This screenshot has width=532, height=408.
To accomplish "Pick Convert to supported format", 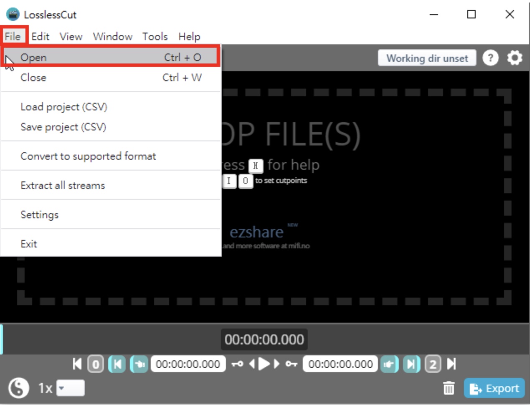I will [111, 156].
